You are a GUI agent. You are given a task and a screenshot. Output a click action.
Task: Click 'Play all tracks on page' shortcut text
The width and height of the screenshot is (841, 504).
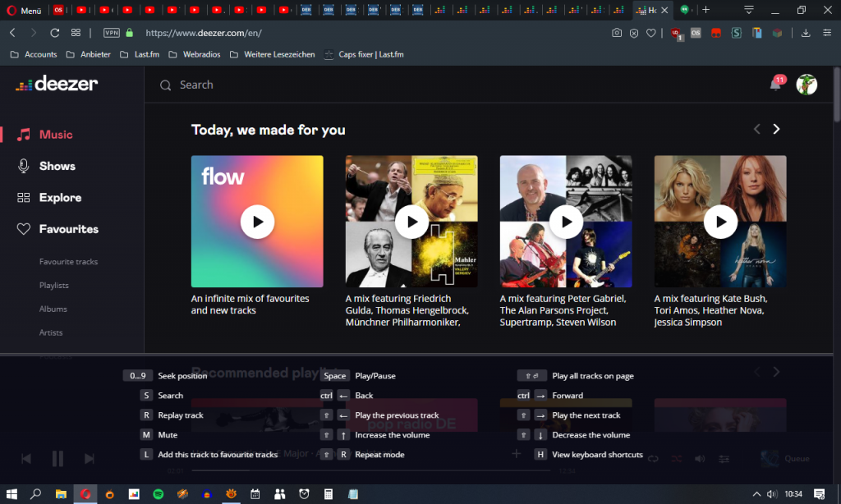point(593,376)
